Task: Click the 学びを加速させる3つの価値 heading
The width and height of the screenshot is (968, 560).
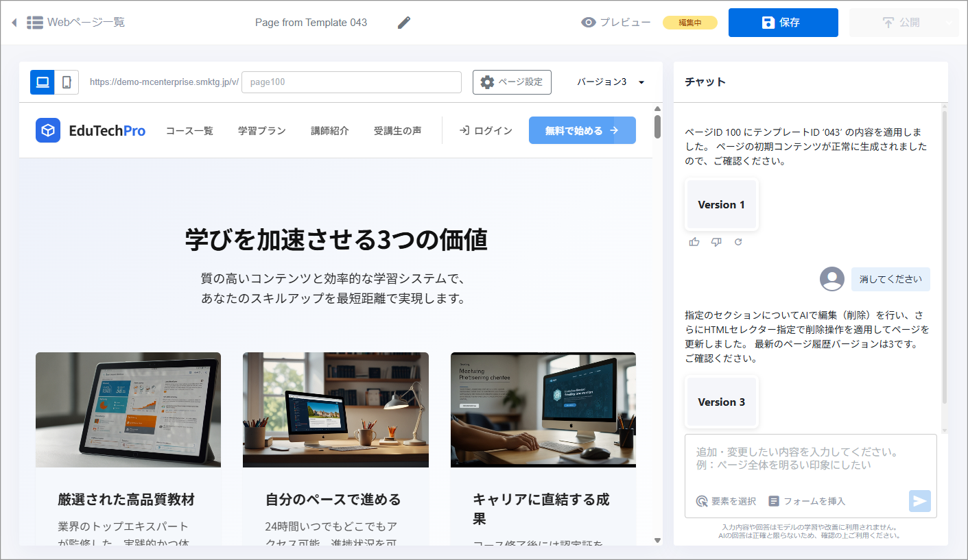Action: [336, 240]
